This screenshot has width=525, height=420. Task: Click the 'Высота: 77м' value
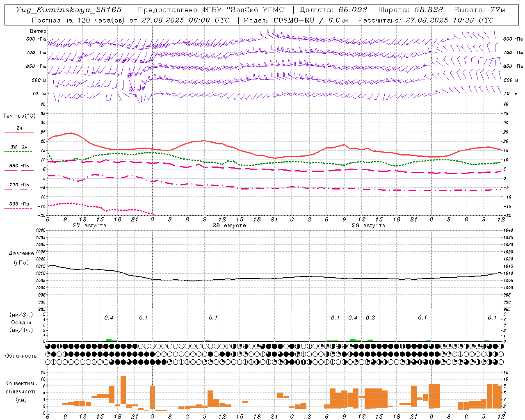[x=480, y=10]
